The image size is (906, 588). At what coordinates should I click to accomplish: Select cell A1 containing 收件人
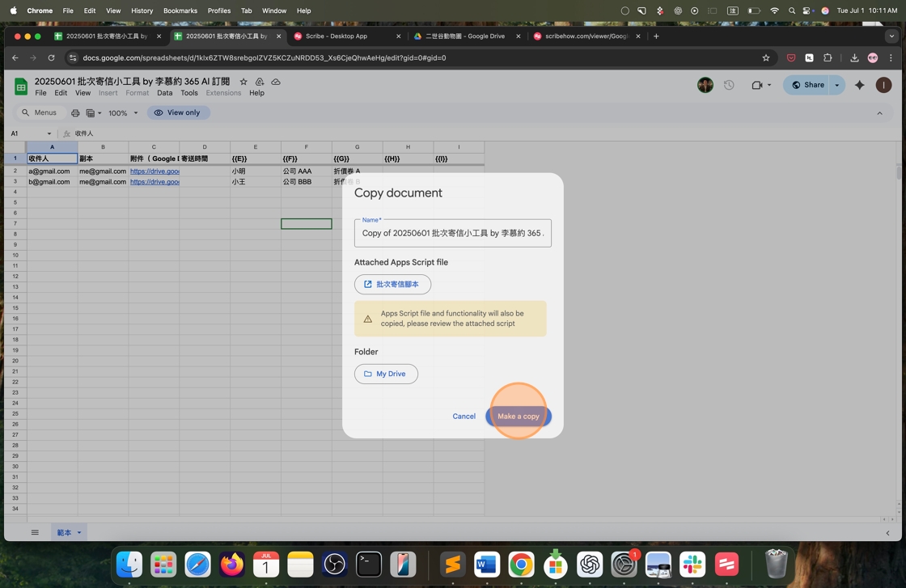pyautogui.click(x=52, y=159)
